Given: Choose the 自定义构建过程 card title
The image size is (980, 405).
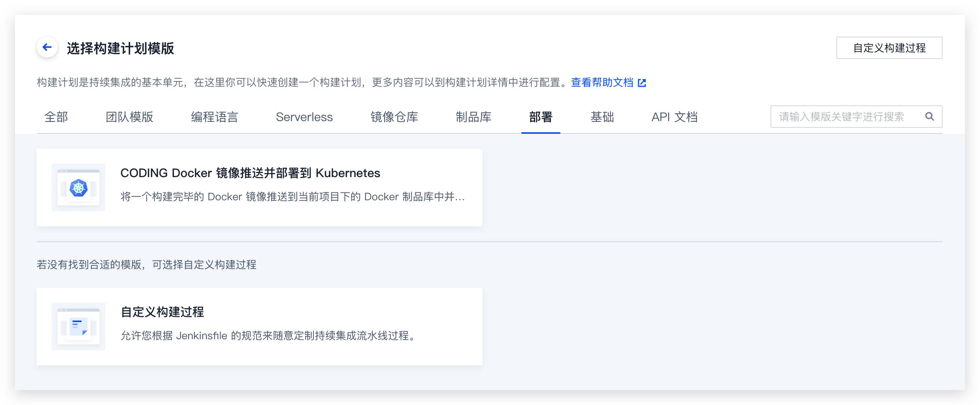Looking at the screenshot, I should pyautogui.click(x=162, y=312).
